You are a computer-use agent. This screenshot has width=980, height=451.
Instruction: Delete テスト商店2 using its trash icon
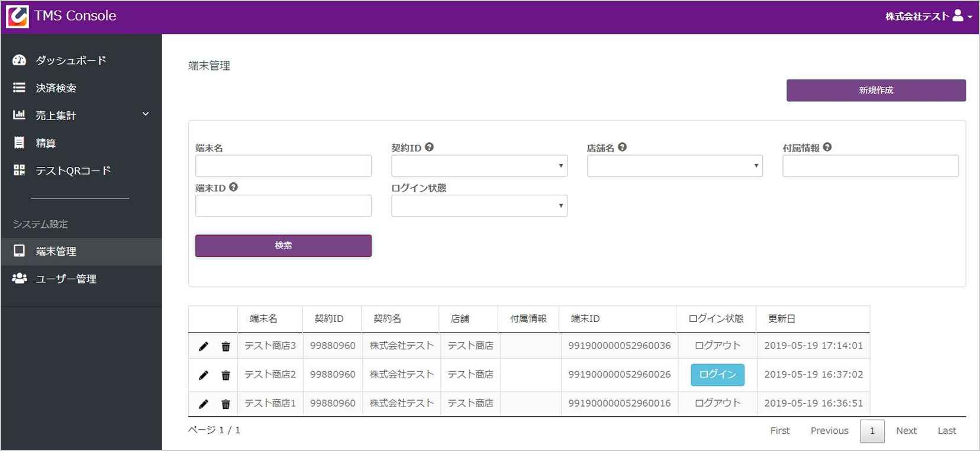(225, 375)
